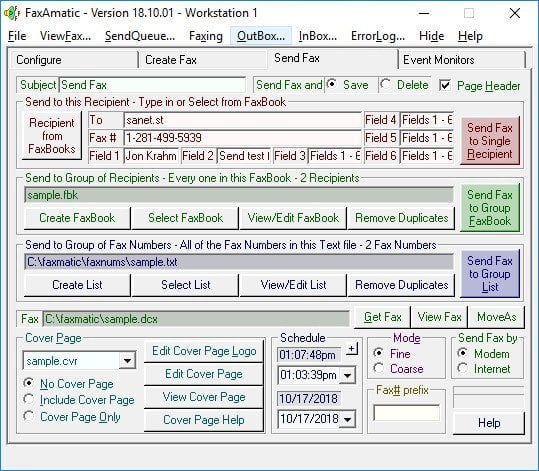Click the Field 4 input box
This screenshot has height=471, width=539.
(427, 120)
